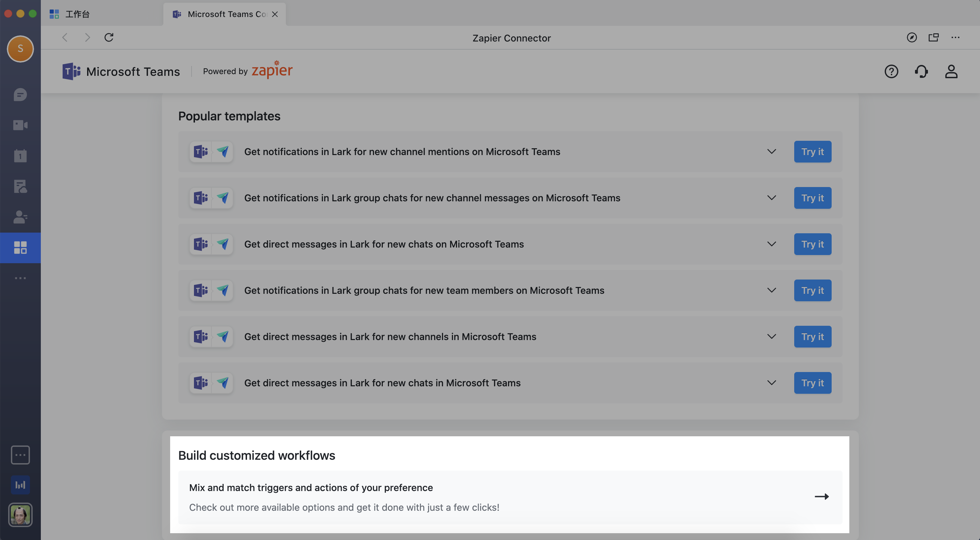Open connector in a separate window
This screenshot has width=980, height=540.
click(934, 38)
